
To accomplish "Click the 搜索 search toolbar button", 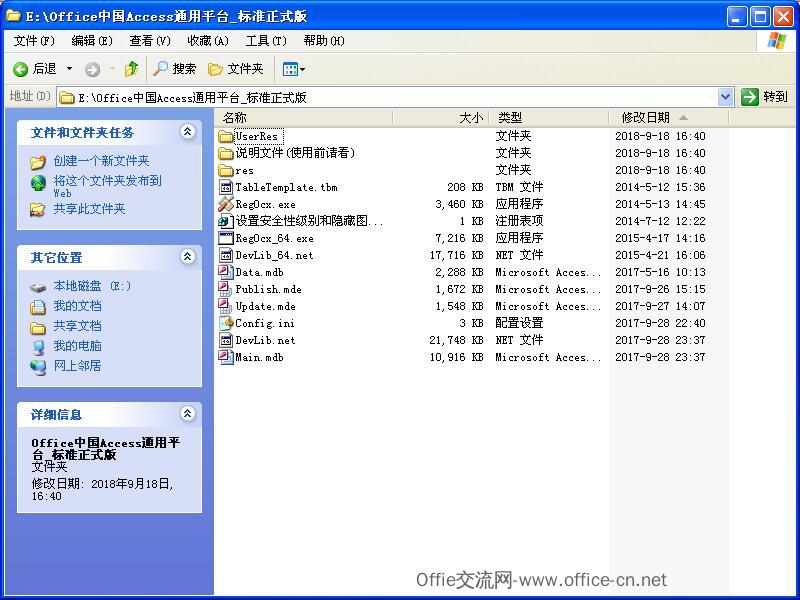I will [174, 69].
